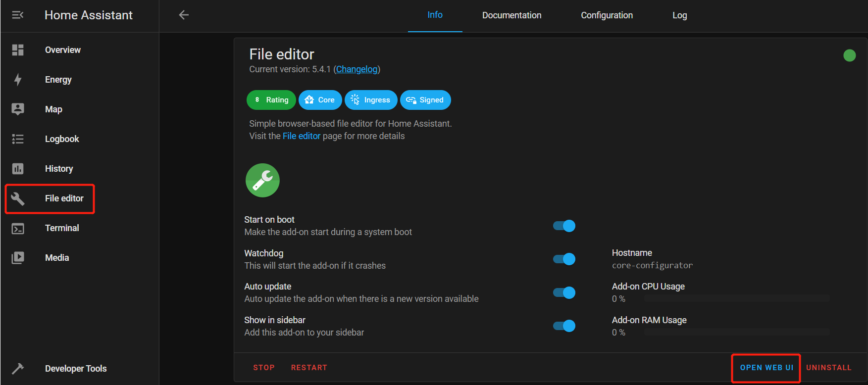
Task: Go back with the left arrow
Action: (x=184, y=15)
